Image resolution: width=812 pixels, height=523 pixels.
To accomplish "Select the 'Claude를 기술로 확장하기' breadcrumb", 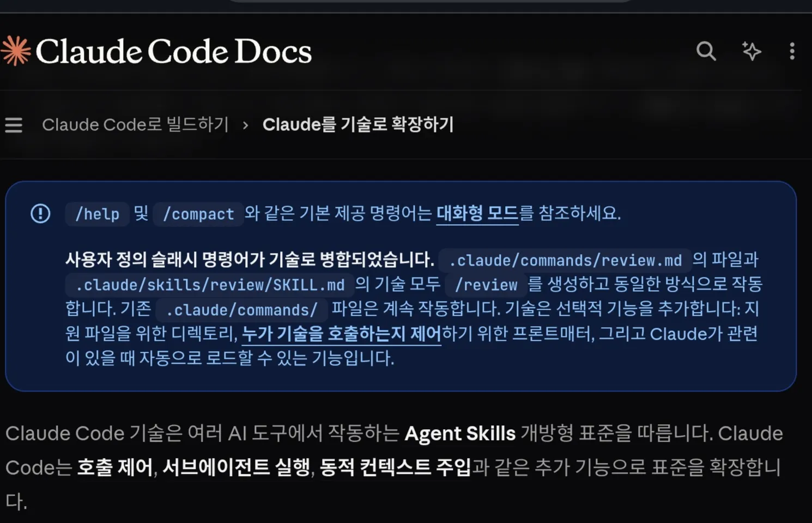I will [358, 124].
